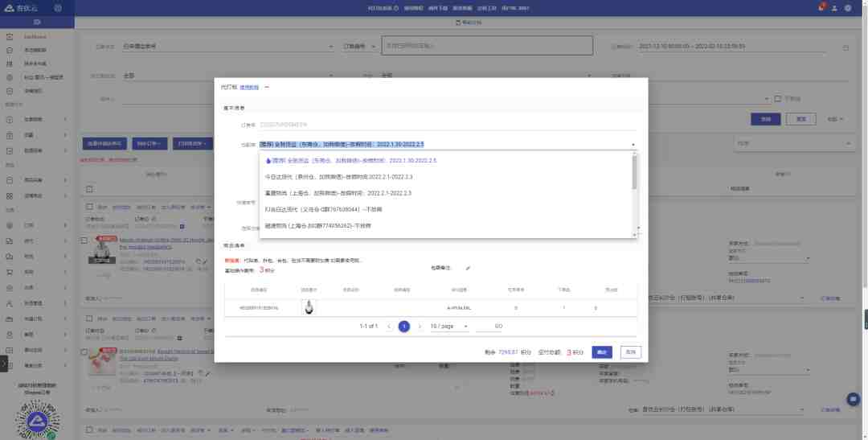Click the next page arrow in dialog pagination
The height and width of the screenshot is (440, 868).
(x=420, y=327)
